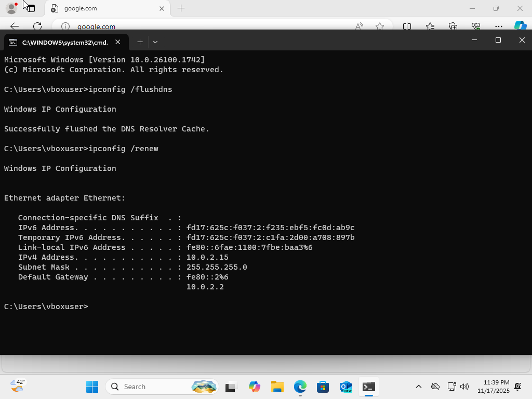Launch Microsoft Store from the taskbar
This screenshot has height=399, width=532.
323,387
